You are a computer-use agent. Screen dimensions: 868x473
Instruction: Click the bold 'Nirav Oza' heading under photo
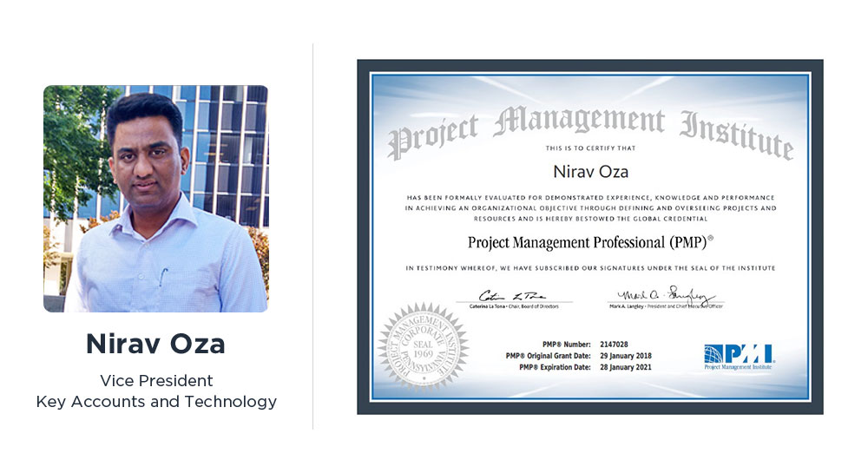[155, 344]
